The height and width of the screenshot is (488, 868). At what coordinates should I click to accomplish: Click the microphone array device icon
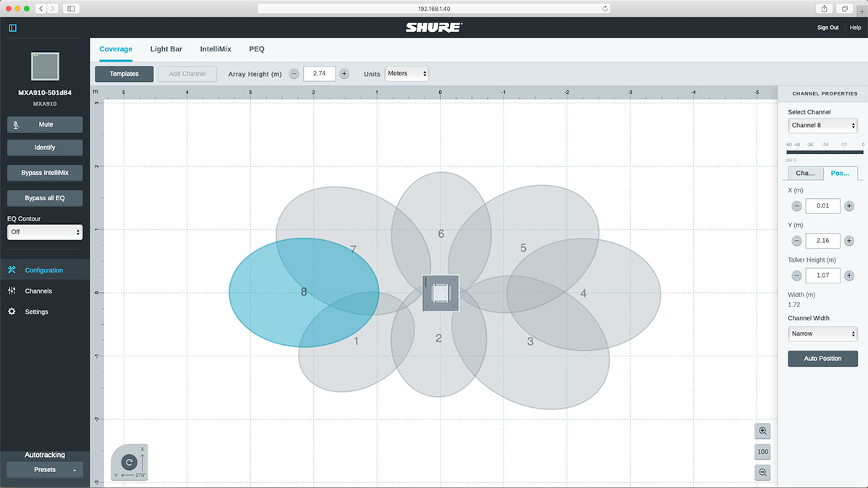point(441,293)
